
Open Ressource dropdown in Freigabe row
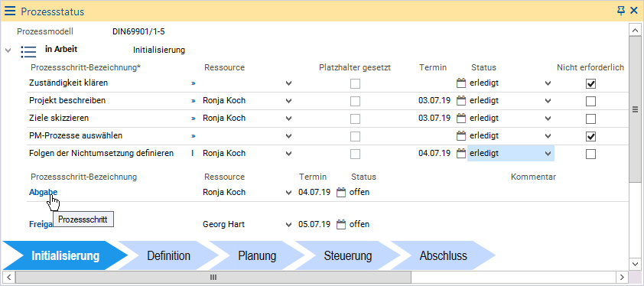(289, 225)
